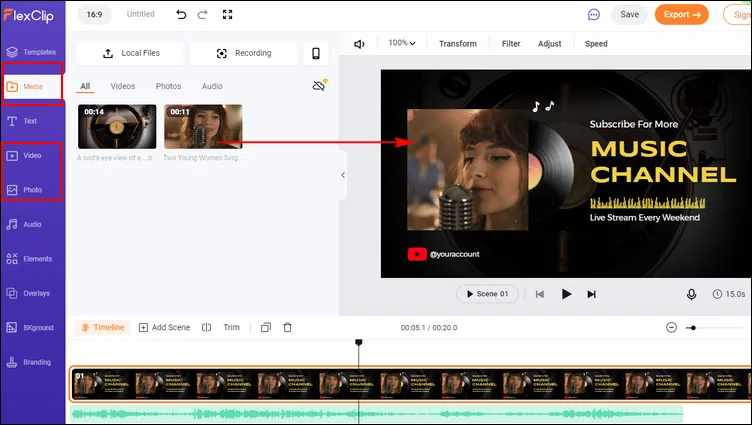Enter fullscreen preview mode
Viewport: 752px width, 425px height.
point(227,14)
